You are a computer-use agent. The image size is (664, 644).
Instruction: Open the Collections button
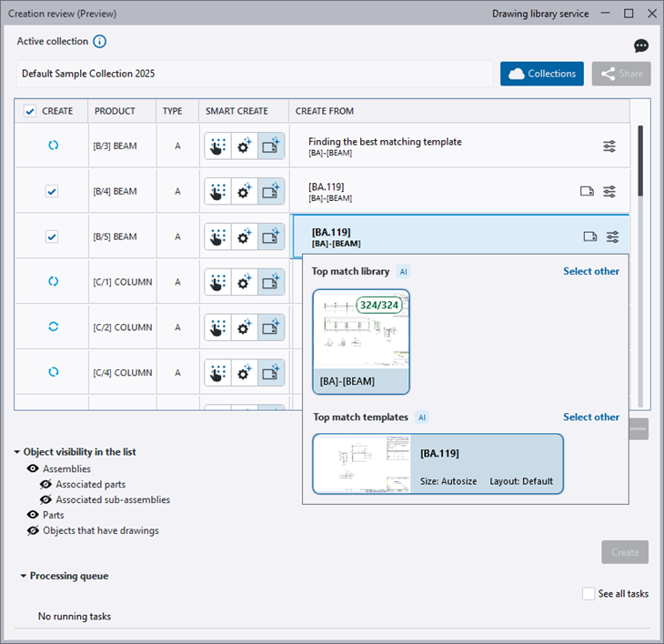click(542, 74)
